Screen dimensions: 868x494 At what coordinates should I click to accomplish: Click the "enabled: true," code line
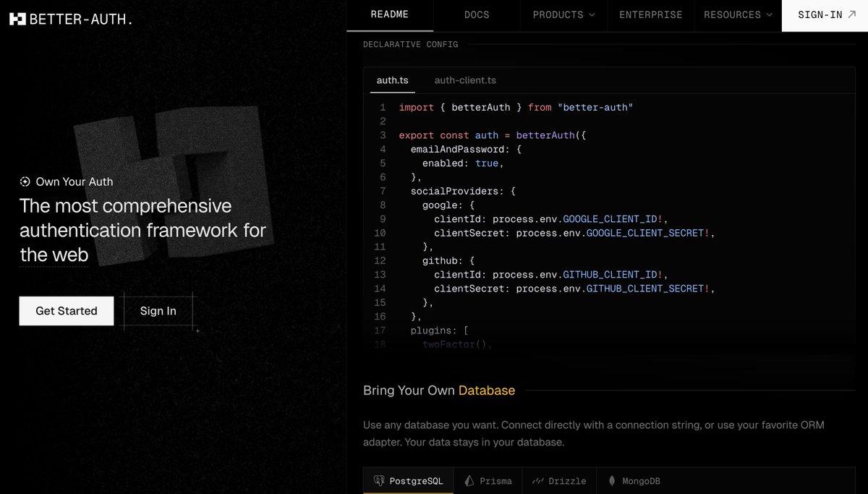463,163
